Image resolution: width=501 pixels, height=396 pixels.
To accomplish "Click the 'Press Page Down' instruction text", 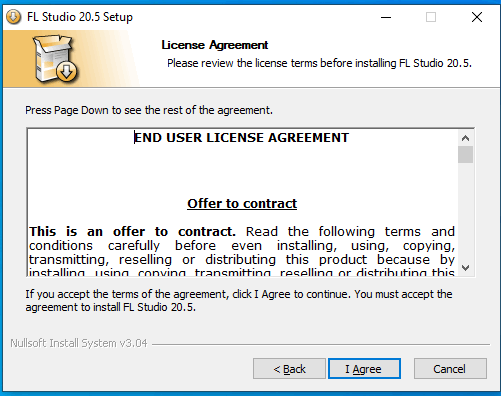I will pos(149,110).
